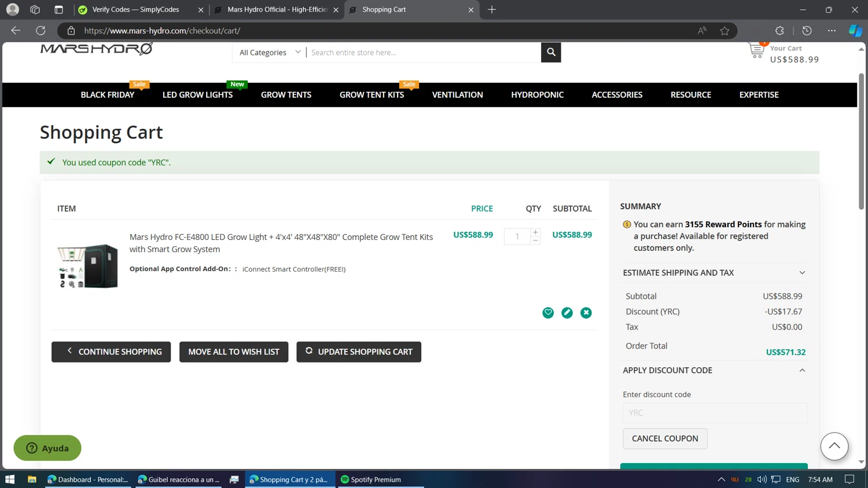Decrease item quantity with minus
Image resolution: width=868 pixels, height=488 pixels.
pyautogui.click(x=535, y=241)
